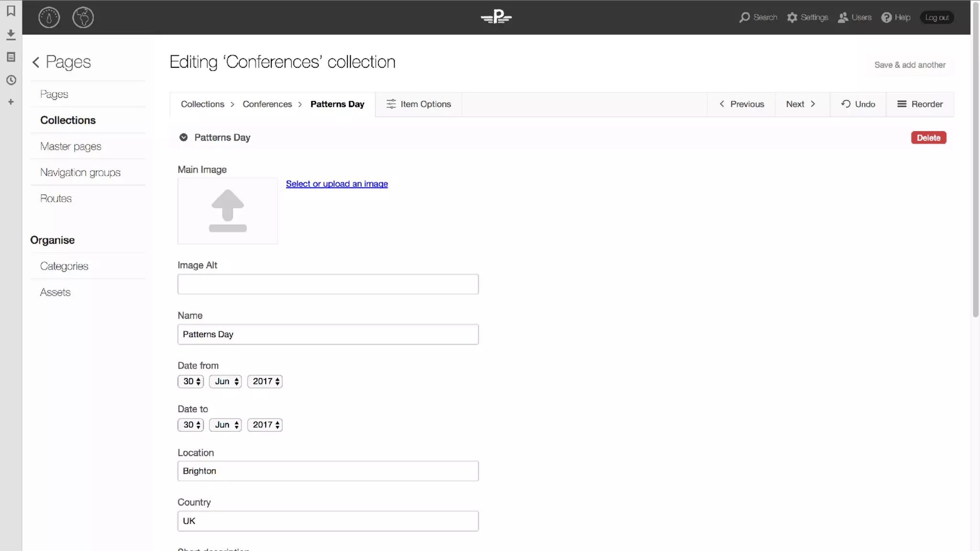Click the plus icon in left strip

(x=11, y=102)
